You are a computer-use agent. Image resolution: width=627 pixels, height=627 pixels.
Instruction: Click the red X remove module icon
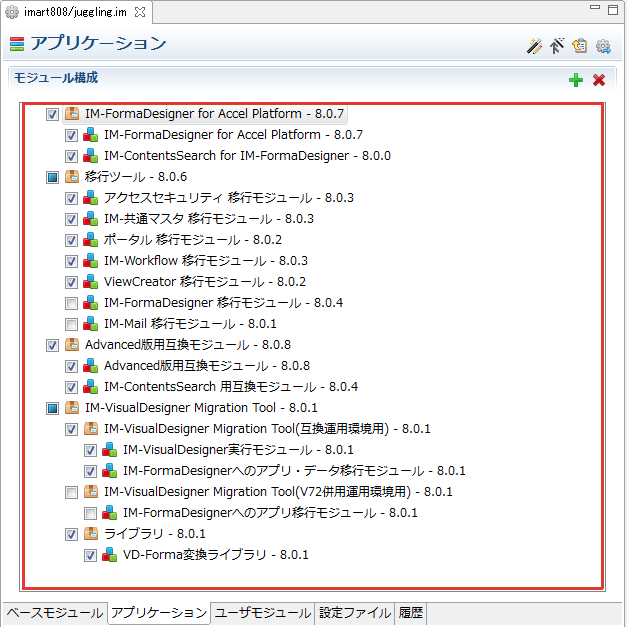[599, 80]
